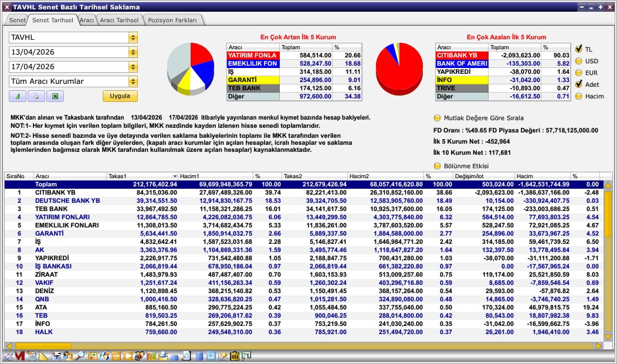This screenshot has width=617, height=364.
Task: Open the calendar icon in bottom toolbar
Action: pos(56,356)
